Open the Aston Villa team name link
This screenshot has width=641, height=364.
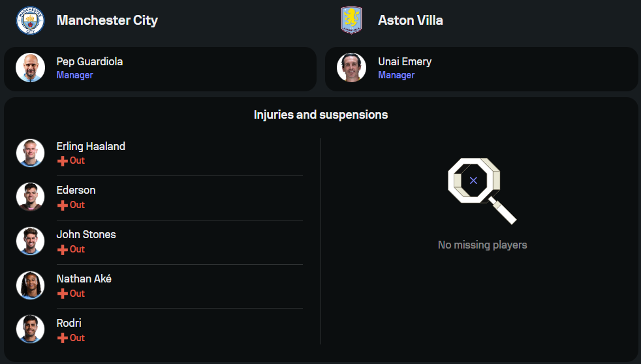410,20
